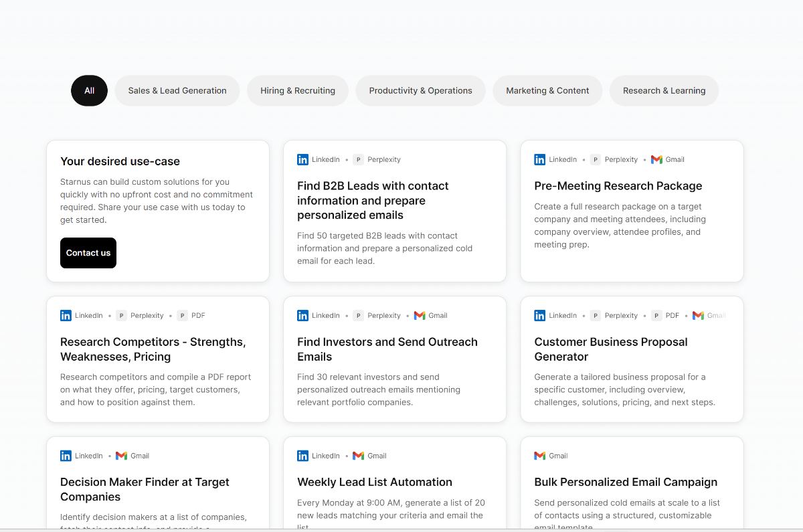Click Gmail icon in Pre-Meeting Research Package card
The height and width of the screenshot is (532, 803).
click(x=656, y=159)
